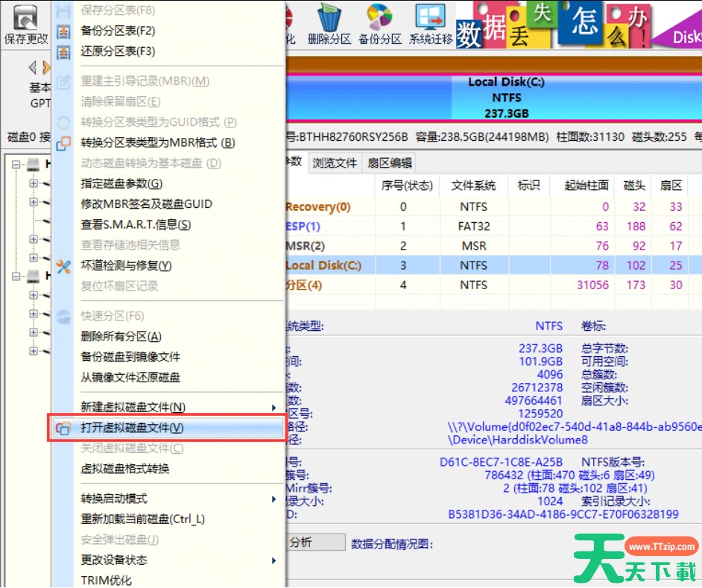Click the 保存更改 toolbar icon

click(x=26, y=24)
